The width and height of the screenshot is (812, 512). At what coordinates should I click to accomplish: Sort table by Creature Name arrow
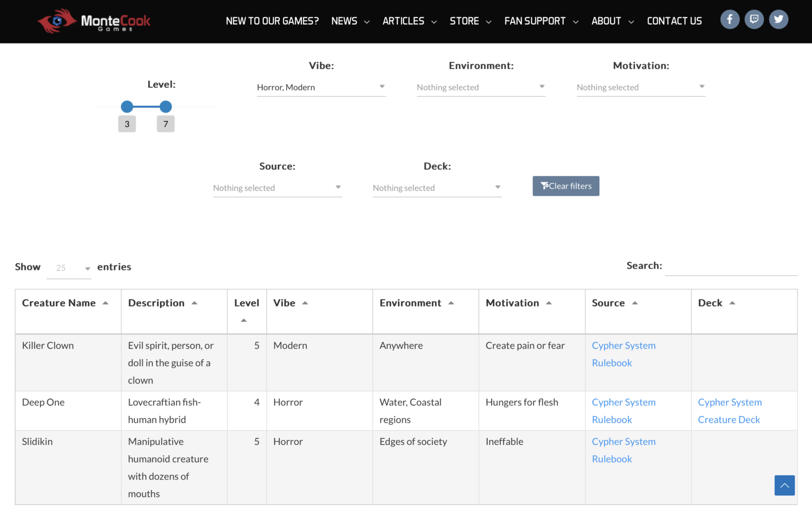106,303
